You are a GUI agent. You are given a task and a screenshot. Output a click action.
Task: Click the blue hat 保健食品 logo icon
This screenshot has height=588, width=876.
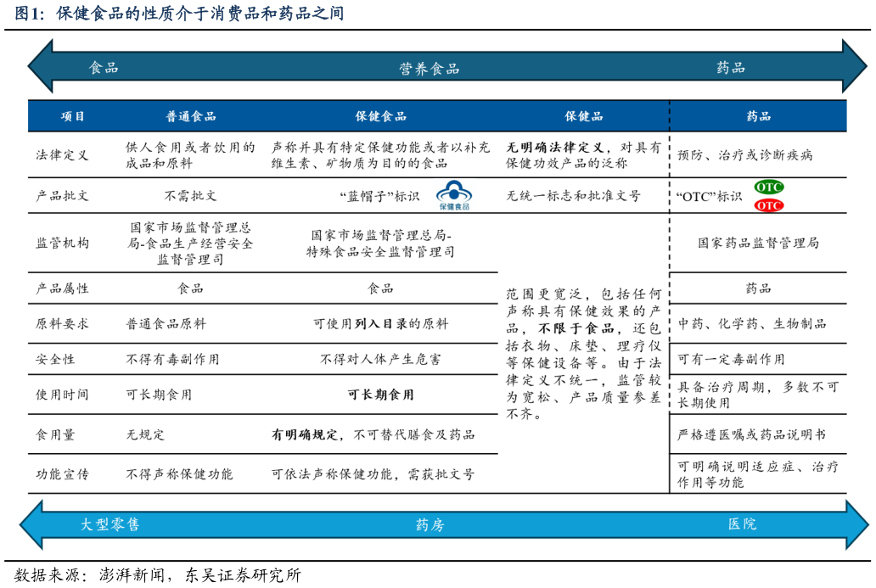[x=454, y=195]
